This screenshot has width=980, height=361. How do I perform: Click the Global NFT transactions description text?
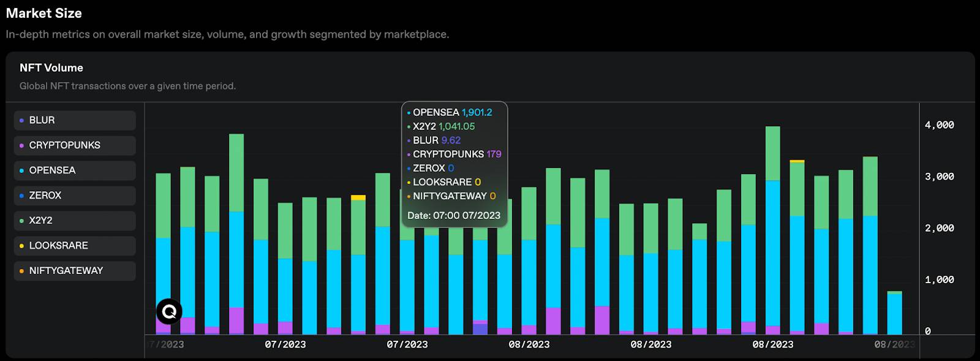127,86
